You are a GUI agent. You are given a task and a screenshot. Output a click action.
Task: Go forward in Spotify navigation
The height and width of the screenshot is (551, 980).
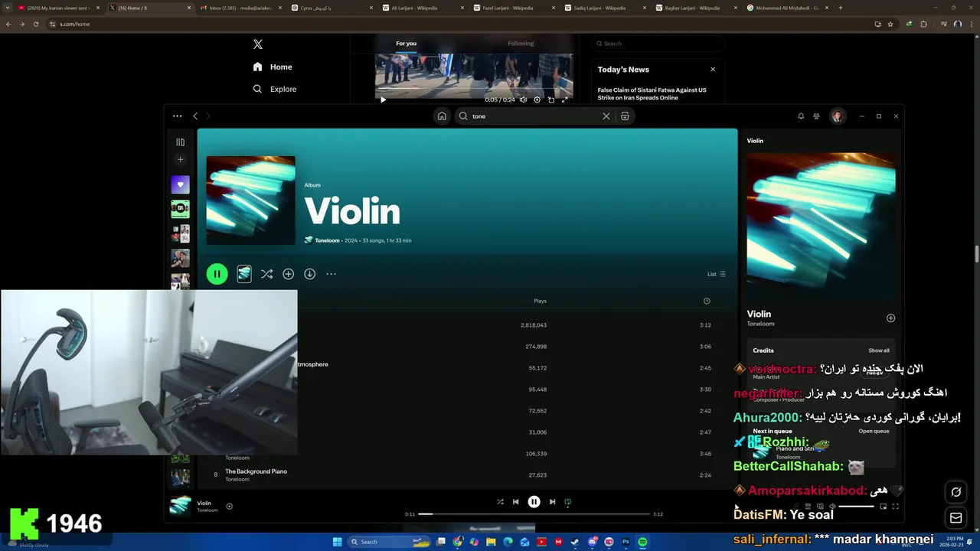(x=208, y=116)
